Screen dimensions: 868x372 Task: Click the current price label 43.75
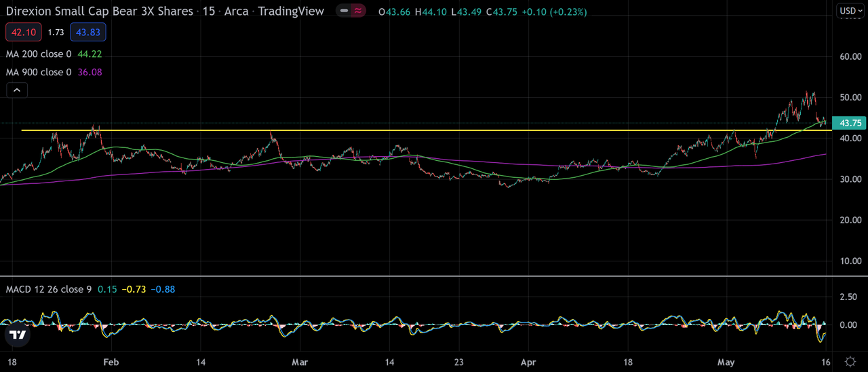(850, 123)
